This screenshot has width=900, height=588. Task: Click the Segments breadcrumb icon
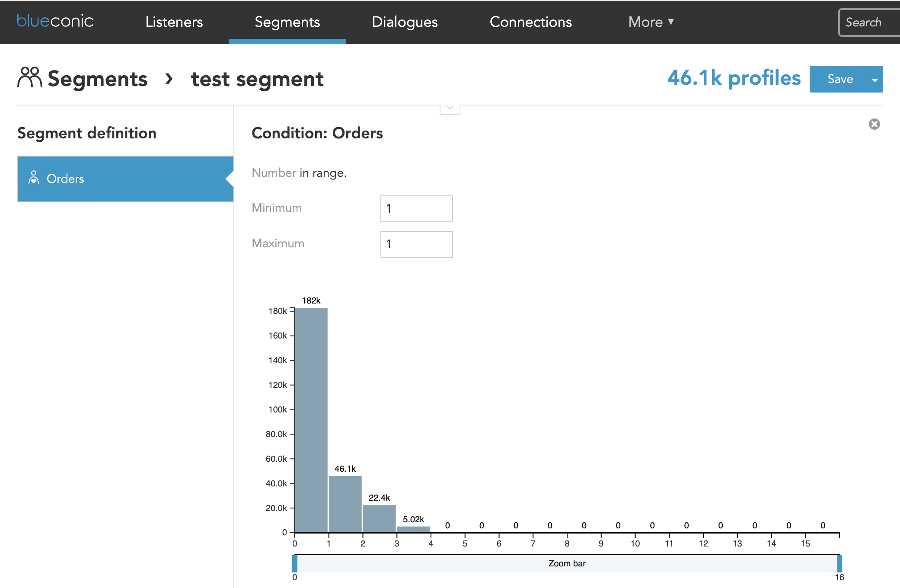[x=29, y=79]
